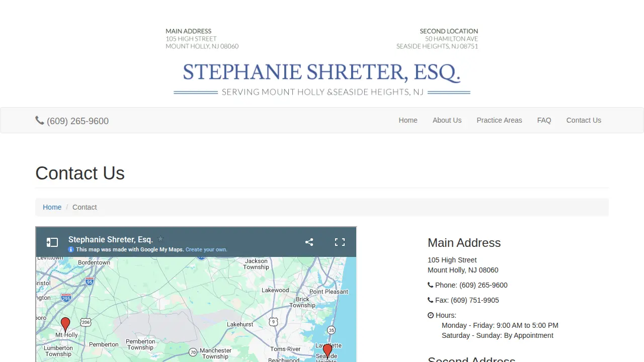Click the Main Address heading

(x=464, y=243)
